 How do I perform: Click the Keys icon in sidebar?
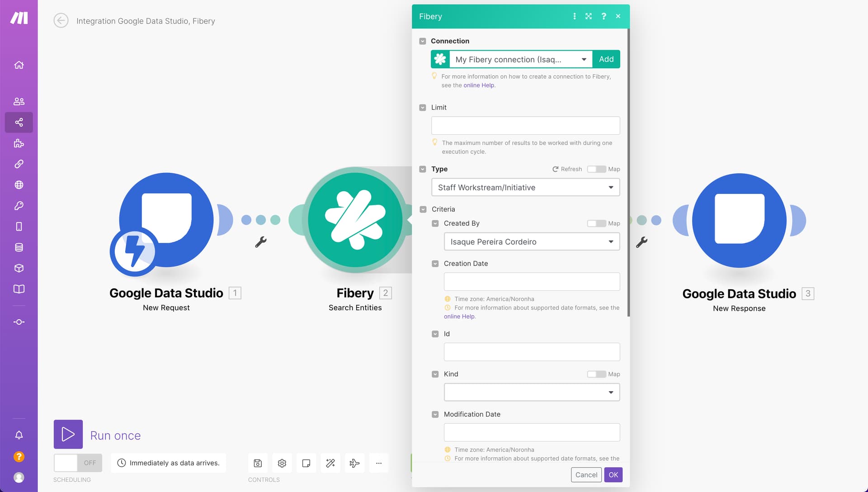pyautogui.click(x=19, y=206)
